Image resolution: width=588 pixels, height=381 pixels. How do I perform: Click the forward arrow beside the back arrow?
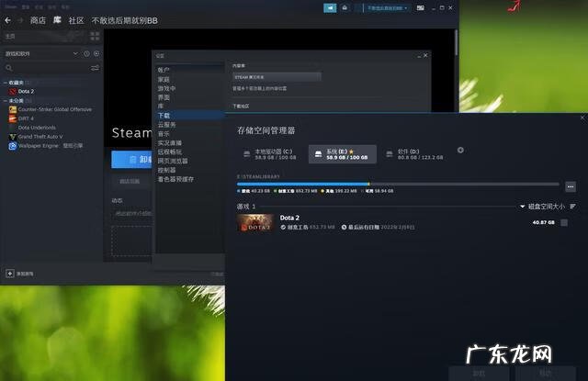click(20, 20)
